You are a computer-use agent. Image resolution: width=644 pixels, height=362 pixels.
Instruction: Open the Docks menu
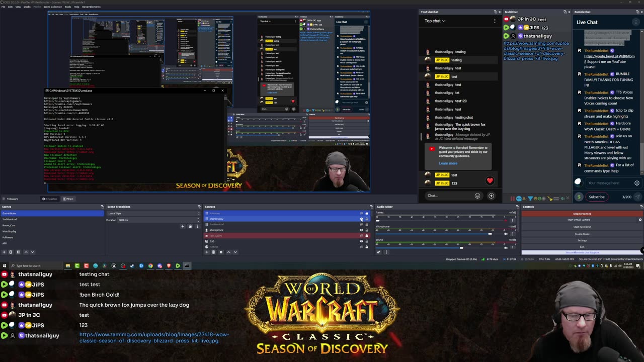point(27,7)
